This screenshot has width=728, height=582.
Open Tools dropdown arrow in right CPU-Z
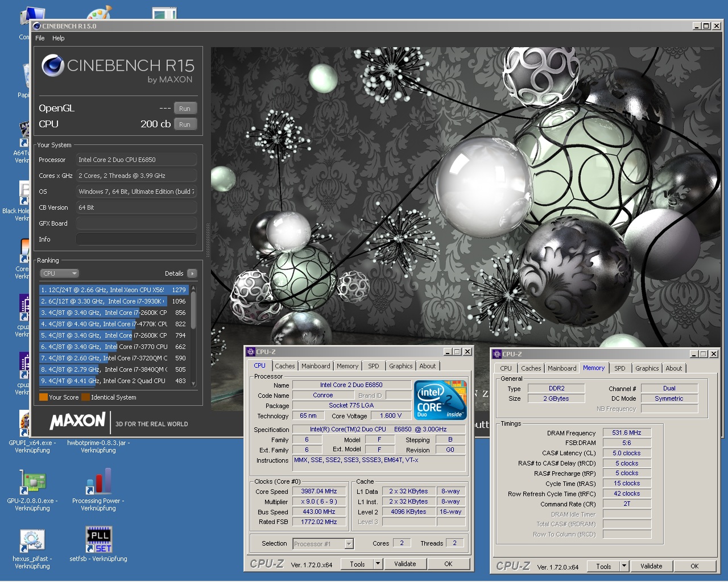pyautogui.click(x=624, y=566)
